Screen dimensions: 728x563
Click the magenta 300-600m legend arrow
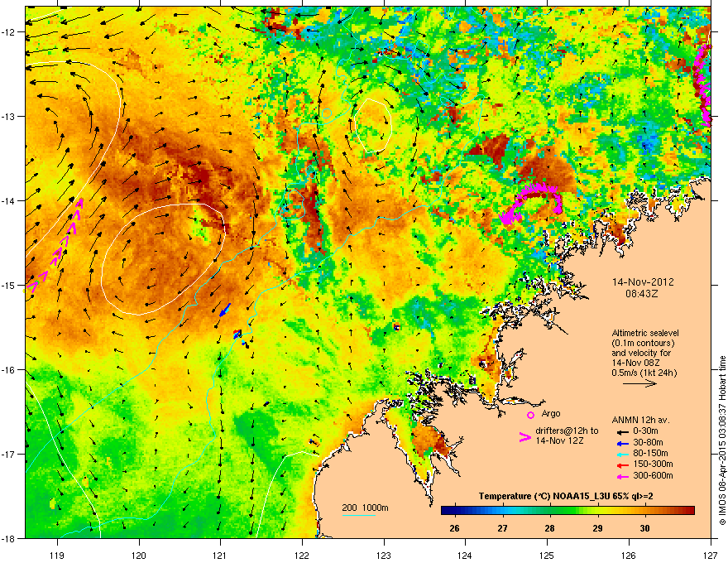click(x=623, y=476)
